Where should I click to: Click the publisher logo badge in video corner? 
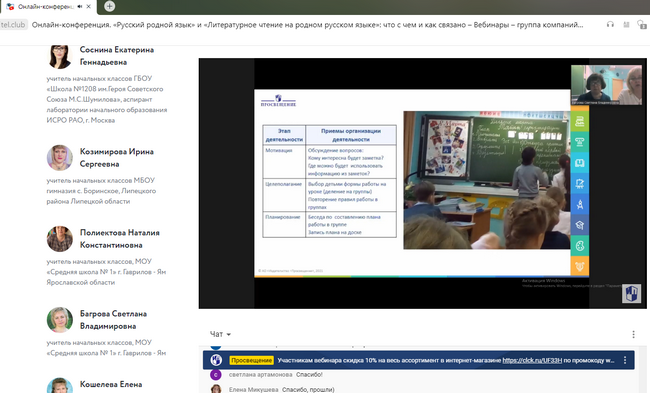point(631,294)
